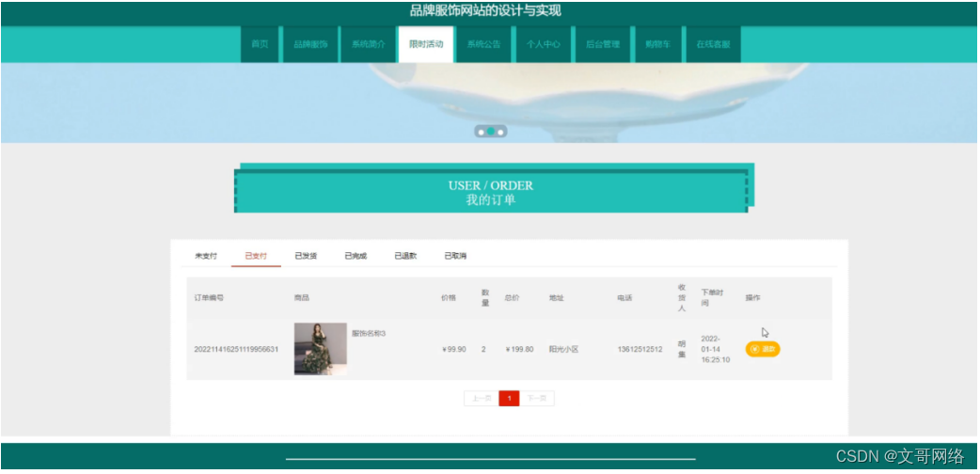Click order number 2022114162511199566631

pos(236,349)
